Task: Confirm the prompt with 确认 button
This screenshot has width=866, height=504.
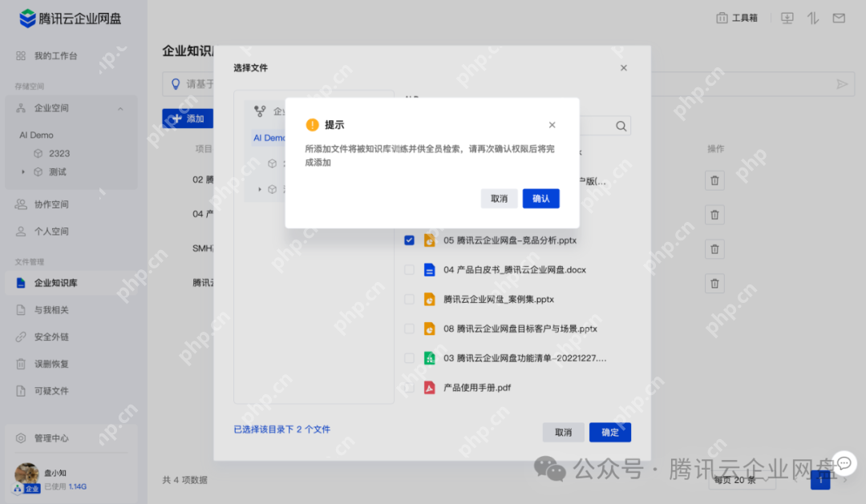Action: 540,199
